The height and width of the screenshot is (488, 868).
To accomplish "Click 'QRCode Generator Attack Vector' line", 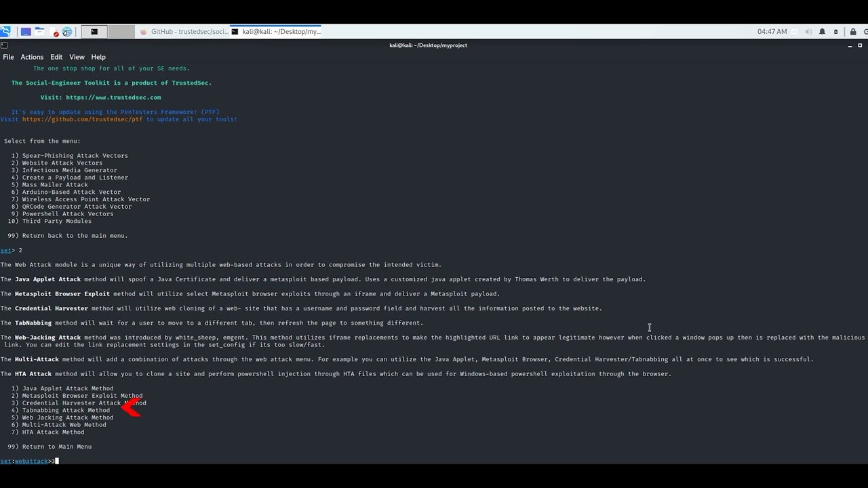I will coord(71,207).
